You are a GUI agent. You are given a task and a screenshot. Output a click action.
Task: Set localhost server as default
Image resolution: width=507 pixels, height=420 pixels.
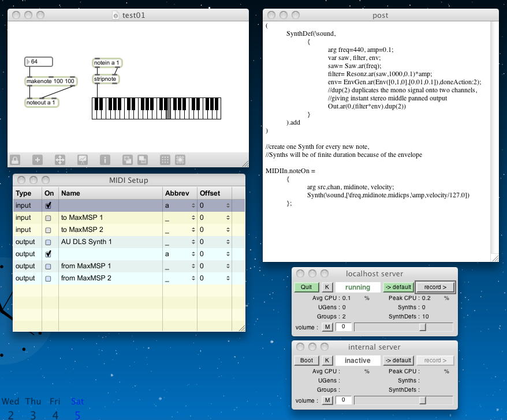point(398,287)
